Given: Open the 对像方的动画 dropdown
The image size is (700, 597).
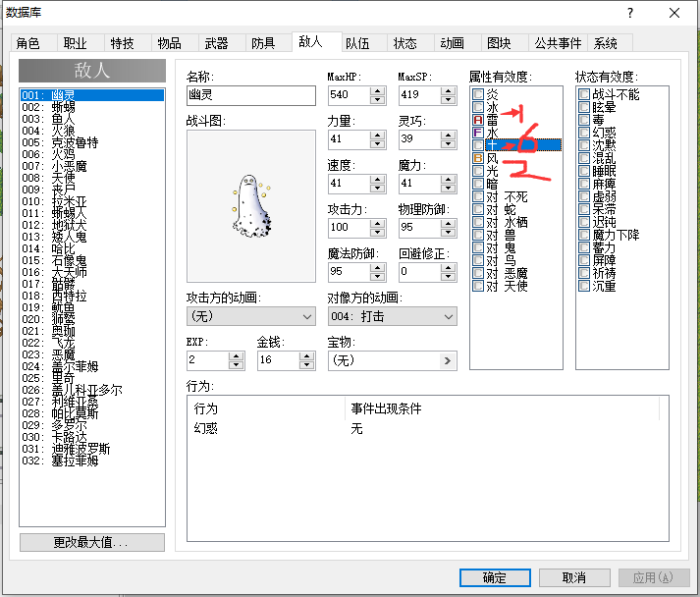Looking at the screenshot, I should pos(392,316).
